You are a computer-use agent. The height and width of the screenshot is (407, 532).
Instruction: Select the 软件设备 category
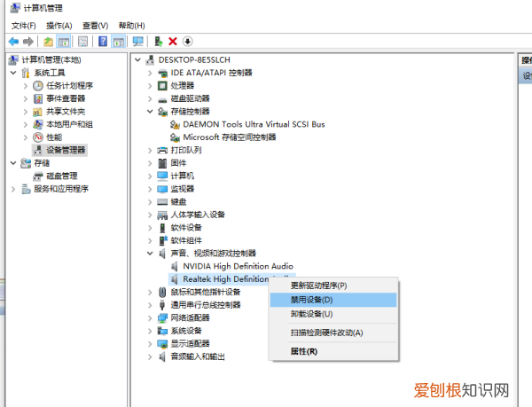186,228
